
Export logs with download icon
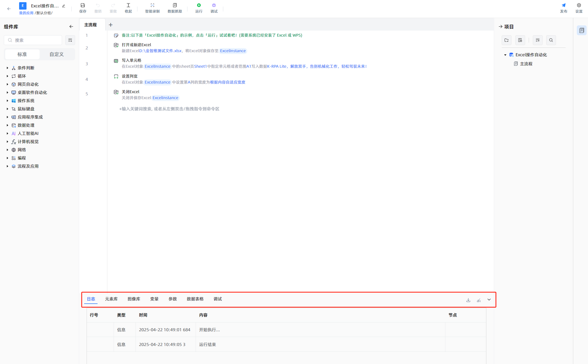(468, 300)
